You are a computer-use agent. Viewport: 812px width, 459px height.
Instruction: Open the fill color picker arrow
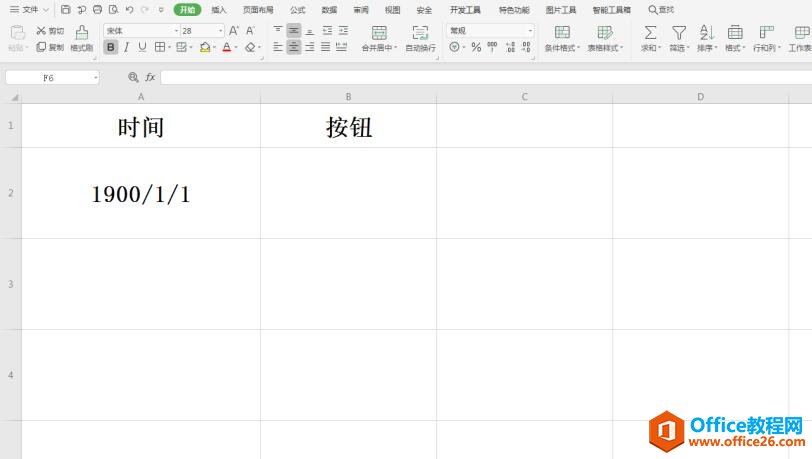(214, 48)
